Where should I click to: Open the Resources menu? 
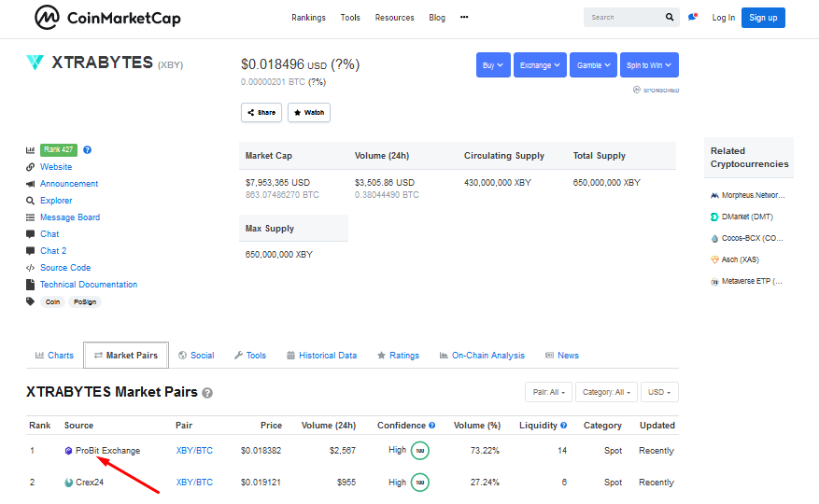point(394,17)
